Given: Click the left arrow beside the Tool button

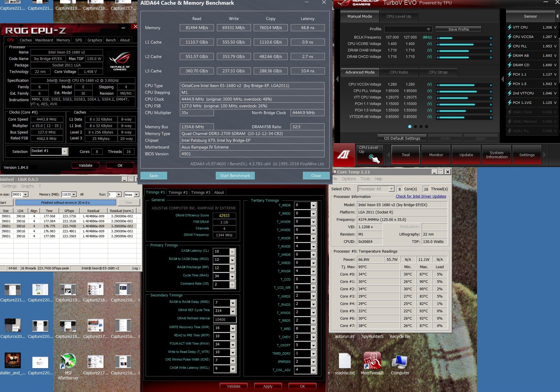Looking at the screenshot, I should click(388, 155).
